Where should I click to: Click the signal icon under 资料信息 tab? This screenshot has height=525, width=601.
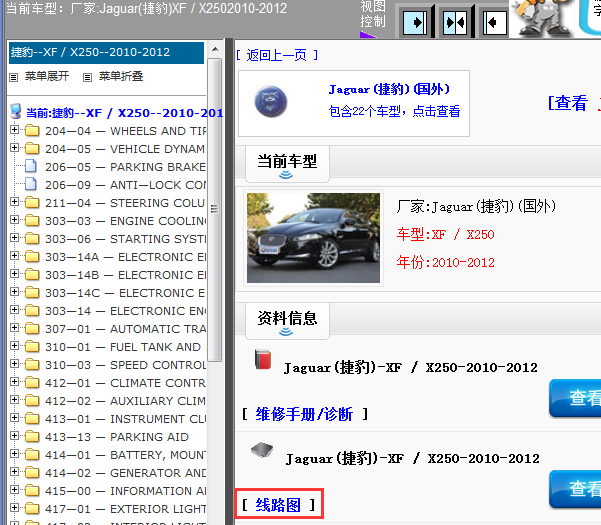286,331
